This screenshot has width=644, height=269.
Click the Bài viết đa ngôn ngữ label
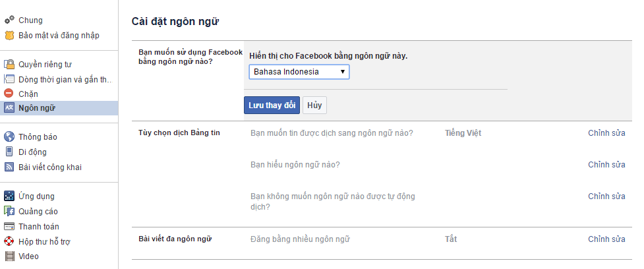coord(175,239)
